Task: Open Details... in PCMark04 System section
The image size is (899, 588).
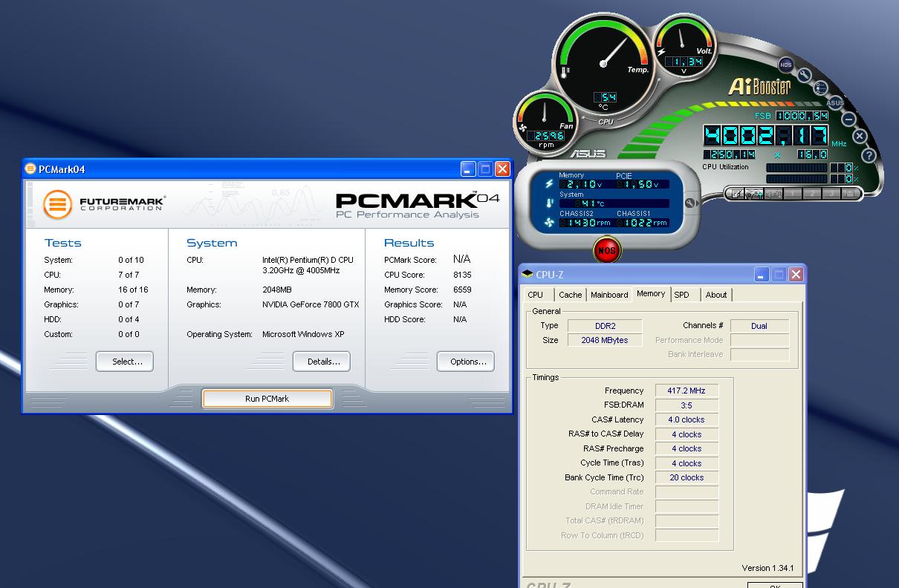Action: pyautogui.click(x=322, y=362)
